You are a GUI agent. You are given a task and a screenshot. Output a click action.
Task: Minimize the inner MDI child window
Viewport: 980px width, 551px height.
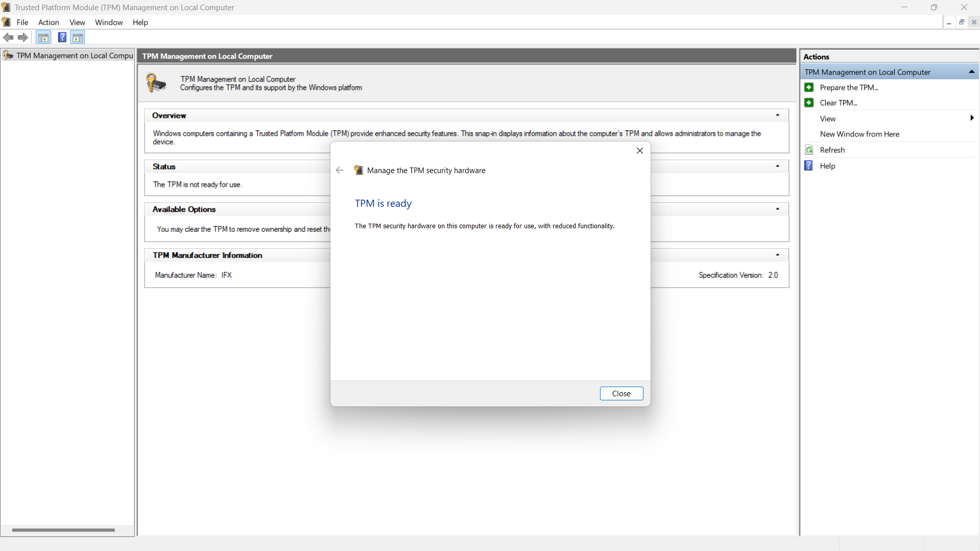[949, 22]
